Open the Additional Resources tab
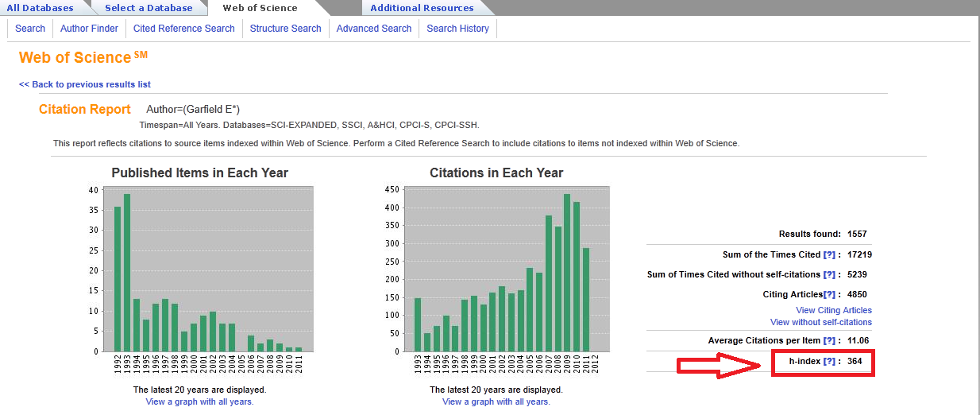Screen dimensions: 980x415 click(x=422, y=8)
